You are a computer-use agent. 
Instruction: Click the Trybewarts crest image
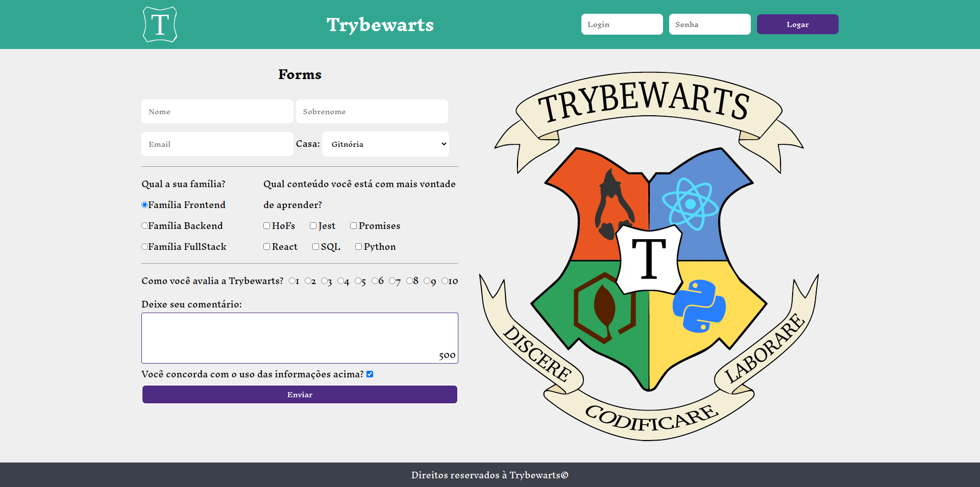[x=649, y=255]
